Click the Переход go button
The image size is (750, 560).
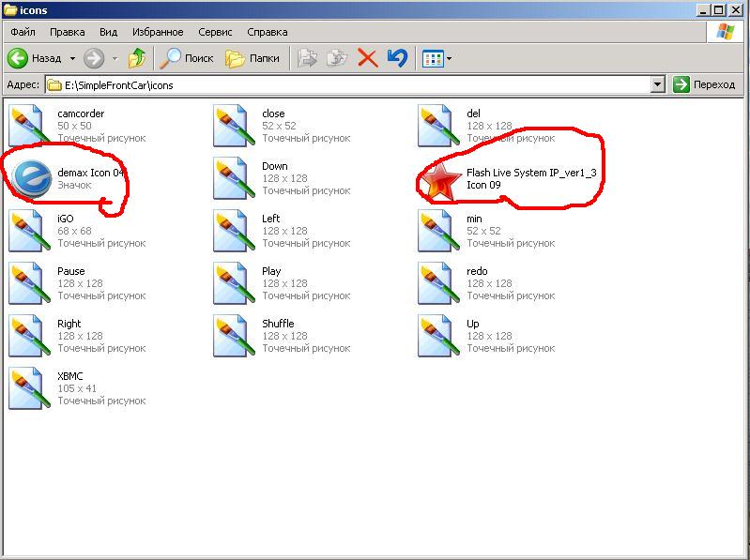click(x=705, y=84)
